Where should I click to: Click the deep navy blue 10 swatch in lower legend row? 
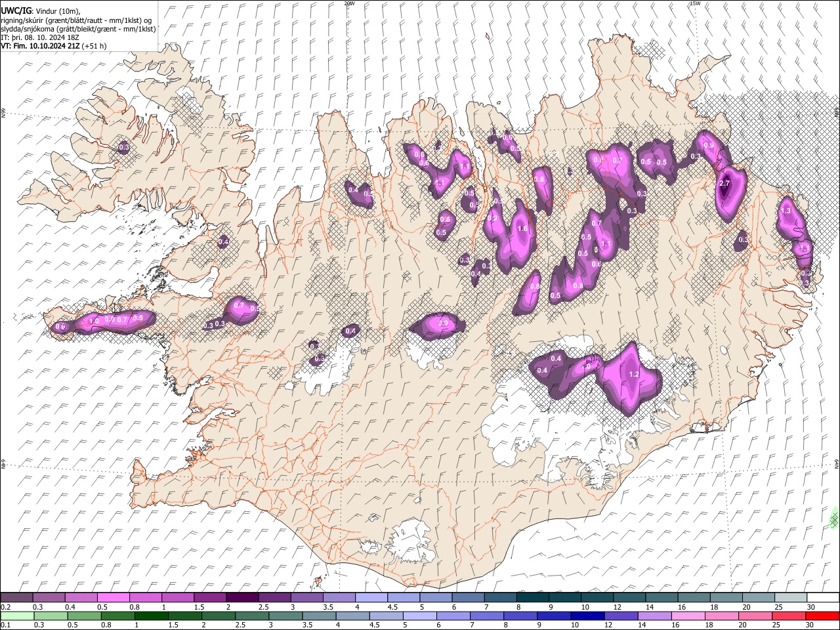point(587,616)
